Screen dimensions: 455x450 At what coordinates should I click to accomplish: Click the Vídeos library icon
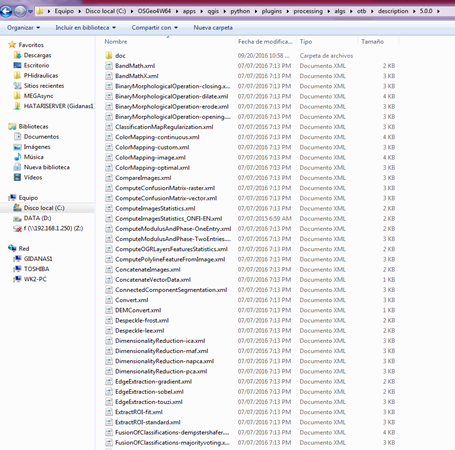[17, 177]
